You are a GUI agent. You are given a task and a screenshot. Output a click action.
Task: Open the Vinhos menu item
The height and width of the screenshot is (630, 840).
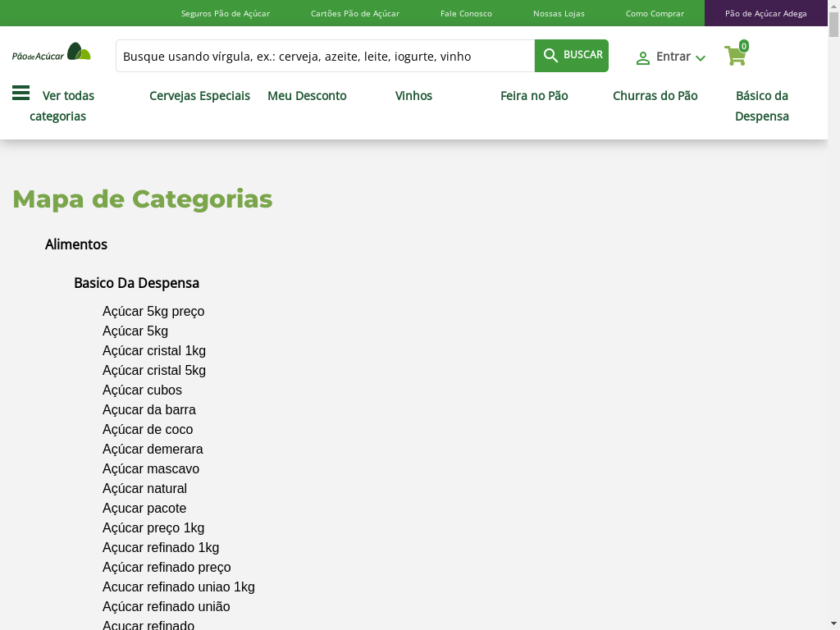coord(413,96)
